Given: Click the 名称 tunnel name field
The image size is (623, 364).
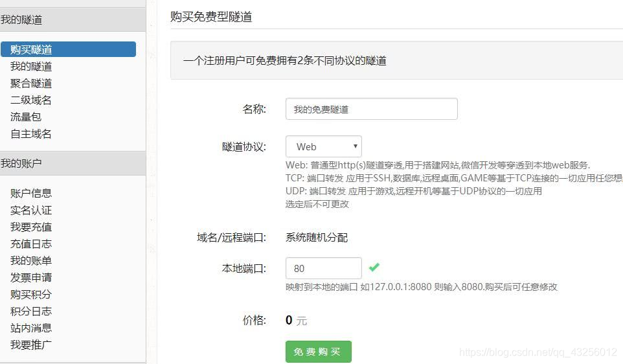Looking at the screenshot, I should point(372,109).
